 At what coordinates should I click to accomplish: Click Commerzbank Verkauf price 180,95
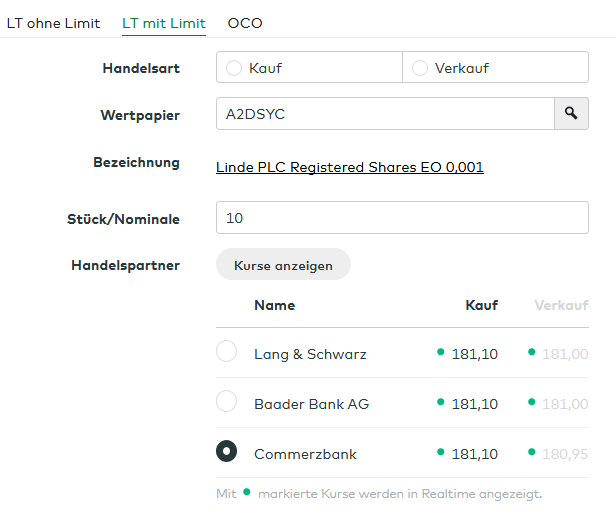pyautogui.click(x=565, y=454)
